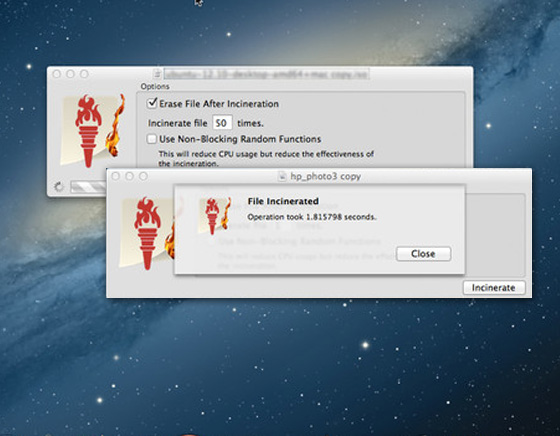Close the File Incinerated dialog

tap(424, 254)
